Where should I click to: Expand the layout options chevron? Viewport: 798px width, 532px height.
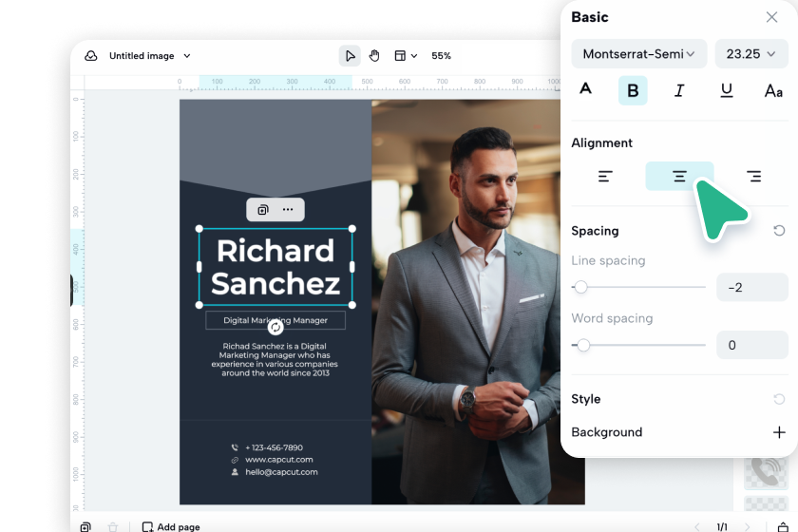coord(414,56)
